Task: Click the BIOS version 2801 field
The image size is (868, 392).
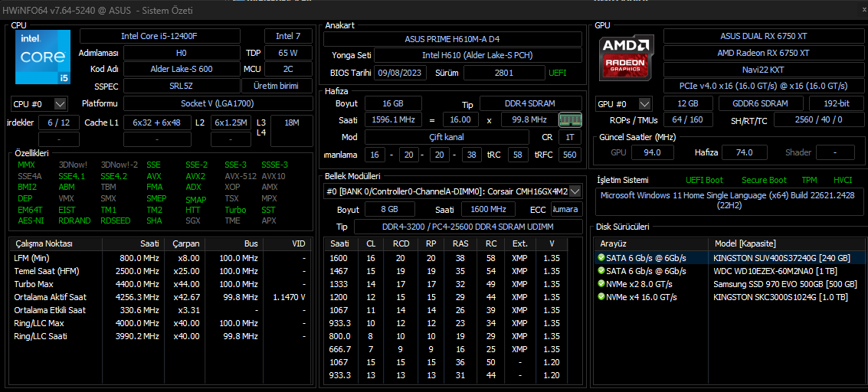Action: [x=504, y=73]
